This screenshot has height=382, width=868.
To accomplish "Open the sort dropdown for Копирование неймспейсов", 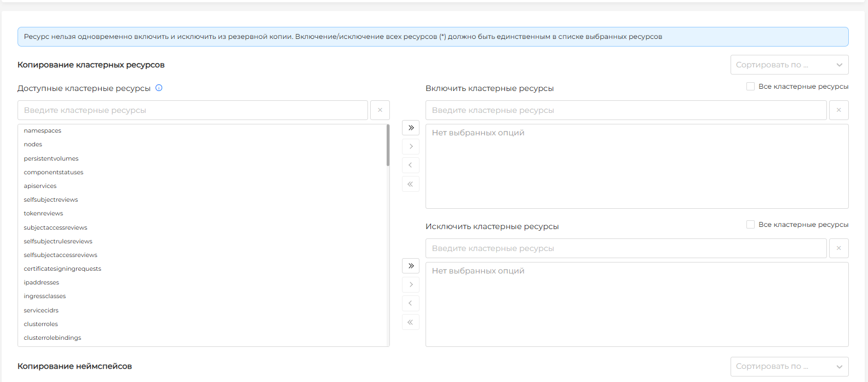I will pos(790,366).
